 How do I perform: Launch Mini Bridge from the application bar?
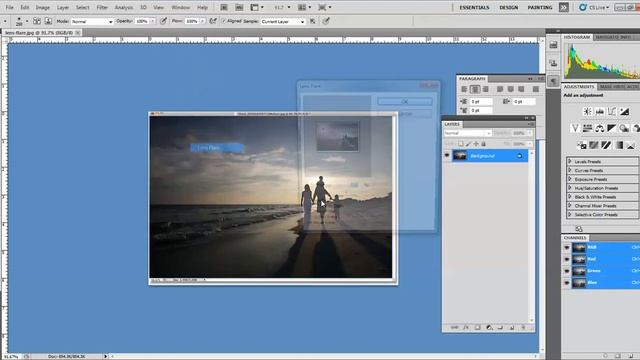pyautogui.click(x=239, y=7)
